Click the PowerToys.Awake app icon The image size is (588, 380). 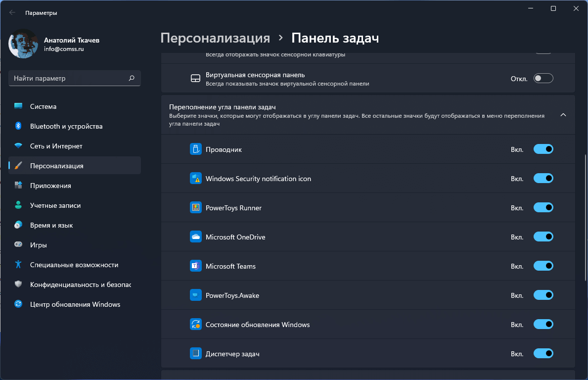pyautogui.click(x=196, y=295)
